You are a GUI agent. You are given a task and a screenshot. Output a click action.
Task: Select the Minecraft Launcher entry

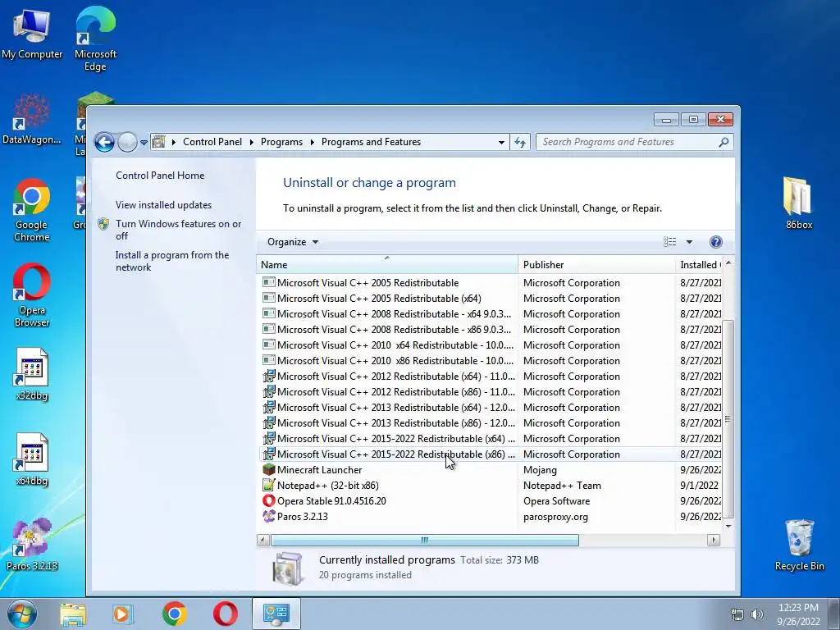point(491,470)
